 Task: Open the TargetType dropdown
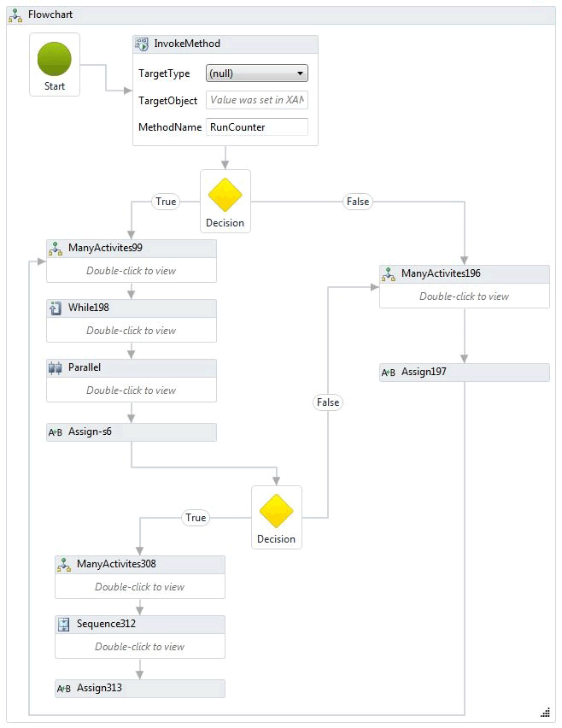302,73
